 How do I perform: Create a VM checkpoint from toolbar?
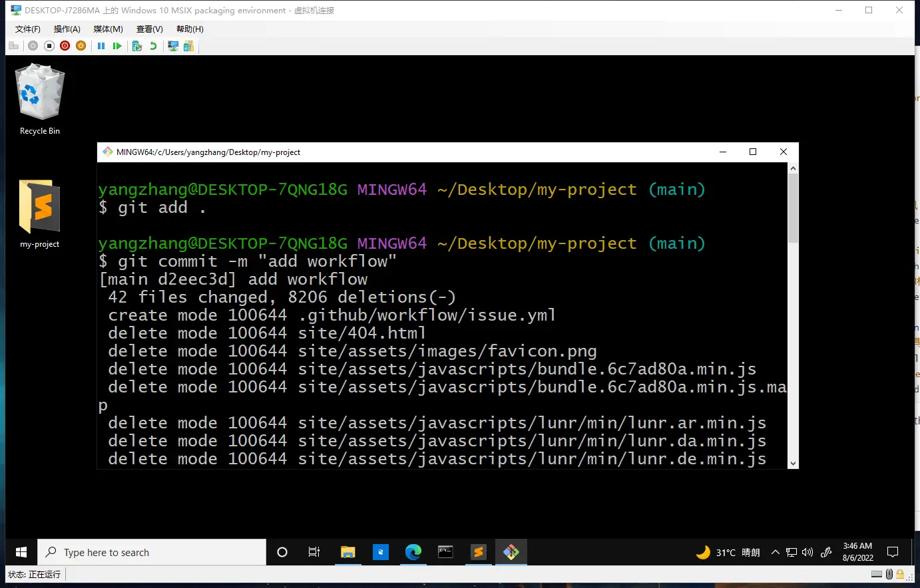tap(137, 46)
